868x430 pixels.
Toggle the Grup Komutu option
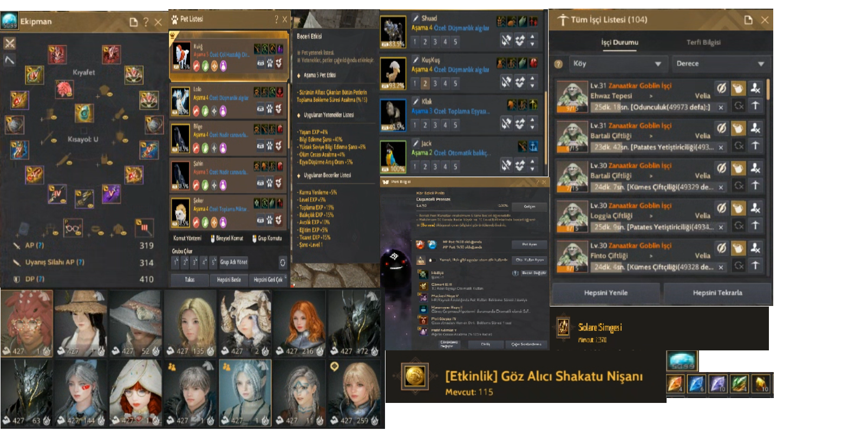pos(267,238)
